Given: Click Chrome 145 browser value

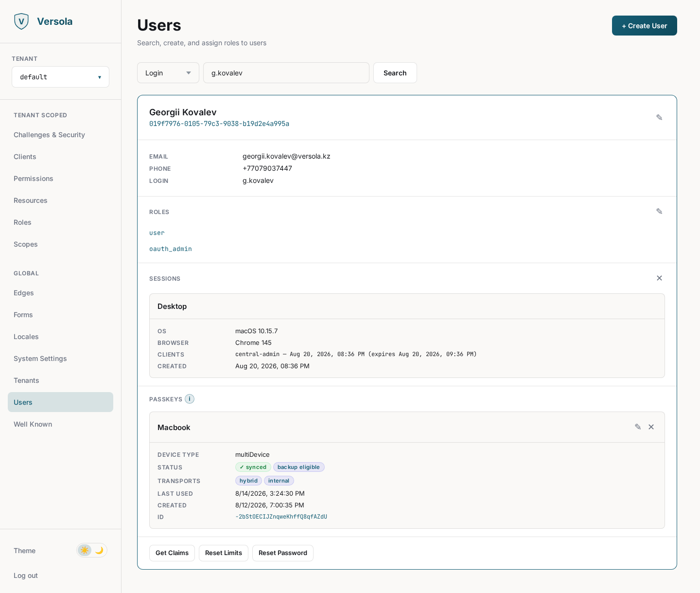Looking at the screenshot, I should (x=253, y=343).
